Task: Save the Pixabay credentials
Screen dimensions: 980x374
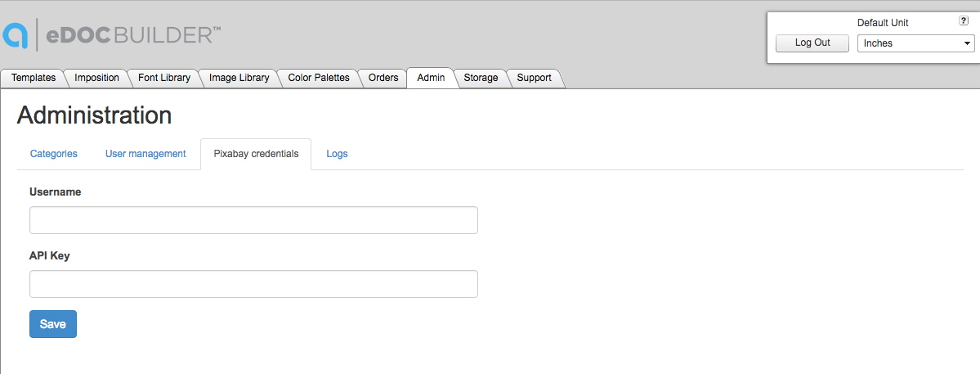Action: tap(53, 324)
